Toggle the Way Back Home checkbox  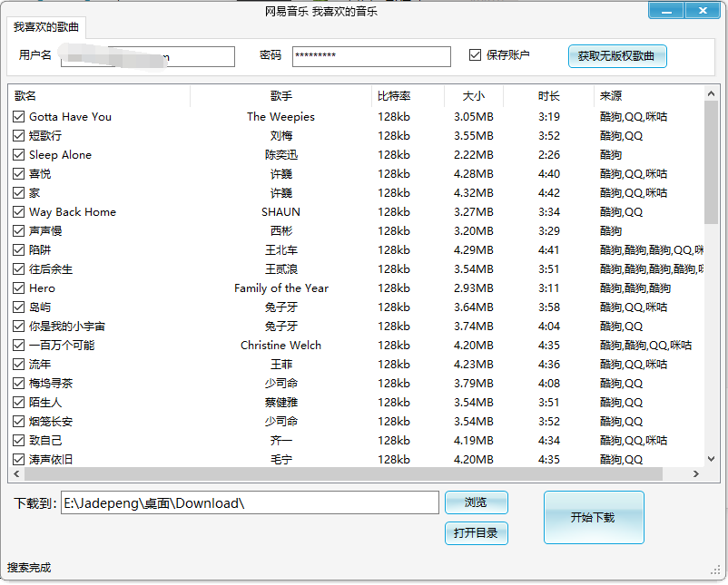[x=18, y=211]
